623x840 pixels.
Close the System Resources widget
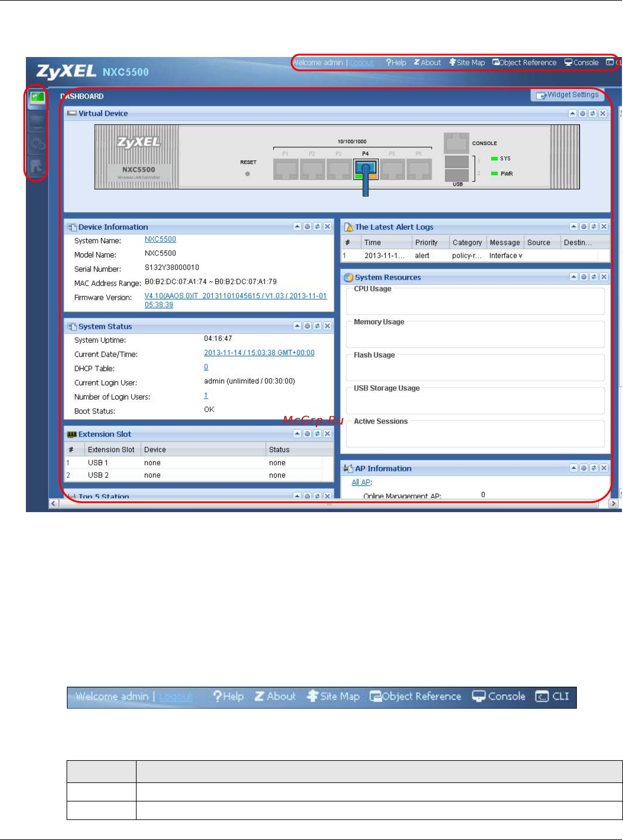pyautogui.click(x=604, y=277)
